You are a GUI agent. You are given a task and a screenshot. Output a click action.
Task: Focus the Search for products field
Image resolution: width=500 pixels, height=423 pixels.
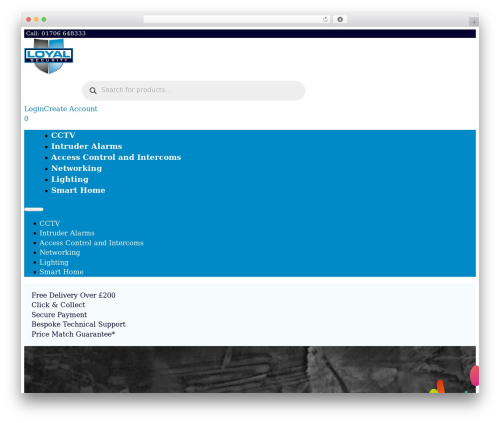[194, 90]
